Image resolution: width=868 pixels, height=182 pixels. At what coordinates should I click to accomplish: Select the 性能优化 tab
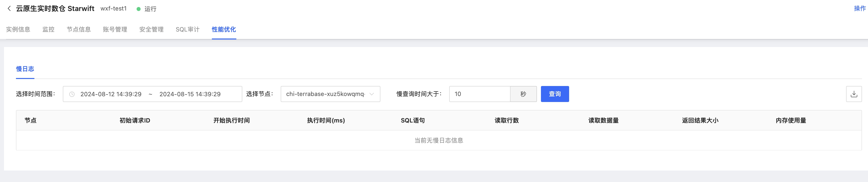point(224,29)
